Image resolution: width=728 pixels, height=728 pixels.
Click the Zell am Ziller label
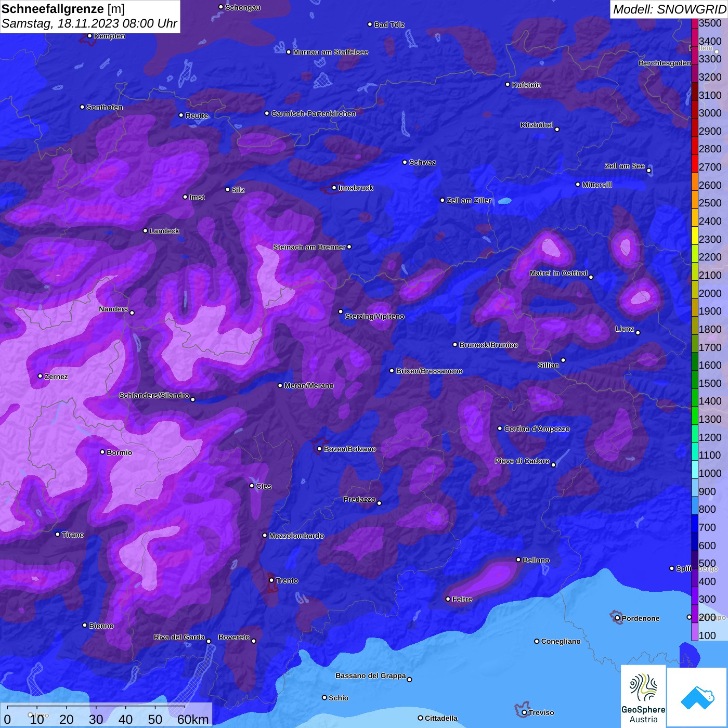469,200
